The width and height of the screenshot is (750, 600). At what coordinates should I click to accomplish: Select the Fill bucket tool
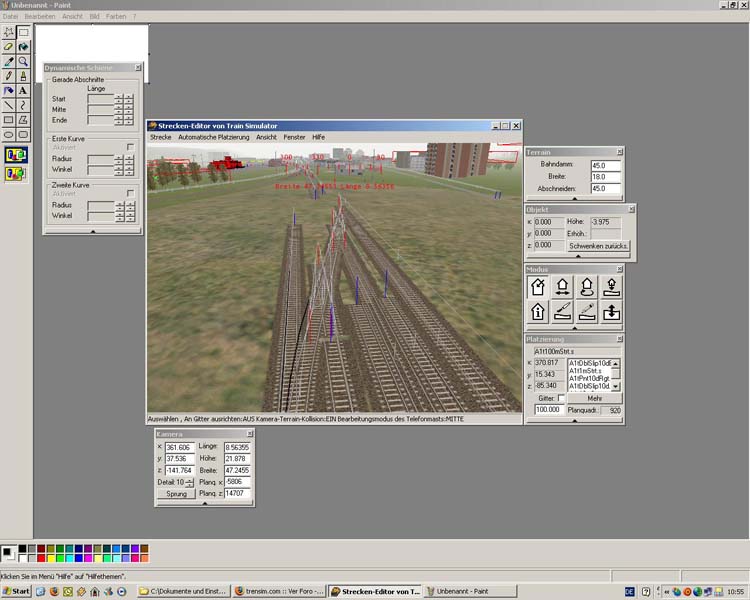point(23,47)
